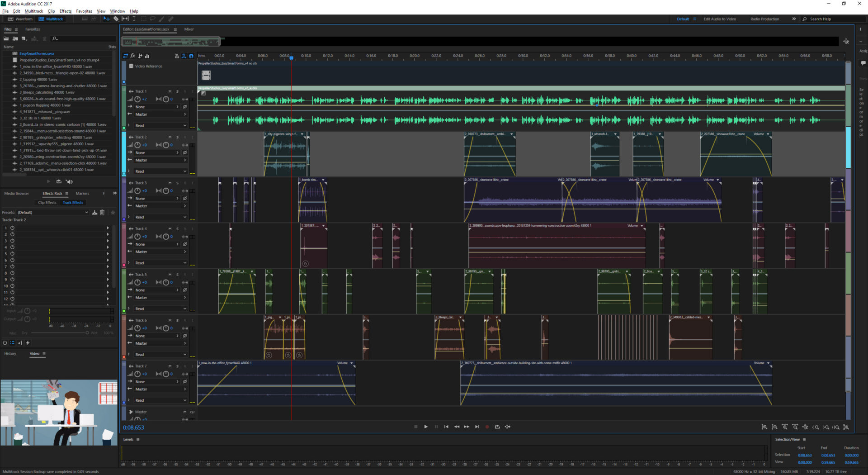
Task: Solo Track 5
Action: [177, 275]
